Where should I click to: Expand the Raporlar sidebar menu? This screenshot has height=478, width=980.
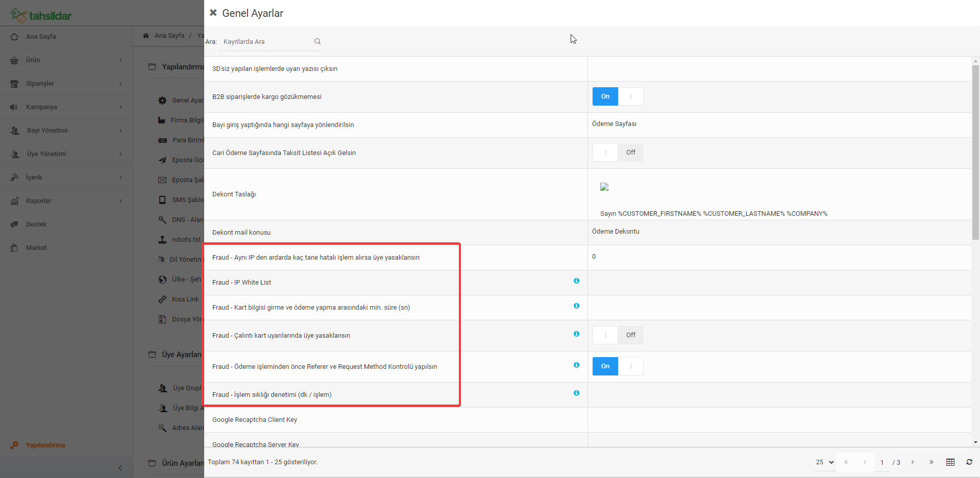click(x=66, y=201)
